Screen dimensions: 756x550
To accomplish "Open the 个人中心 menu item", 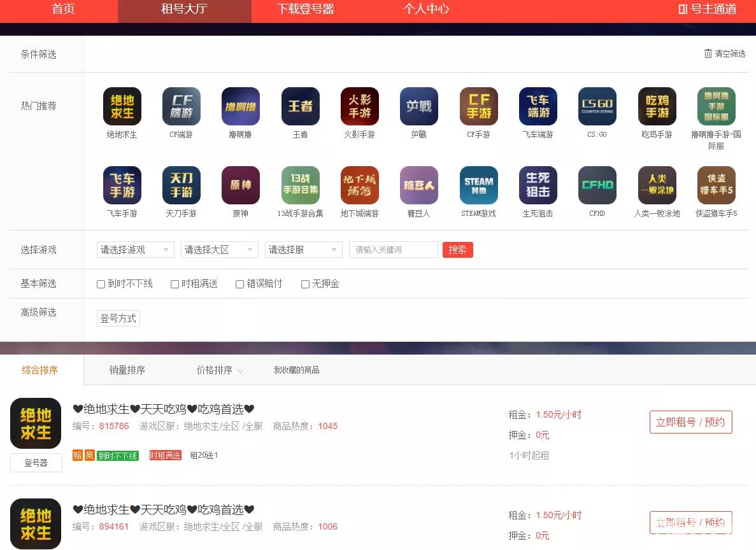I will 427,10.
